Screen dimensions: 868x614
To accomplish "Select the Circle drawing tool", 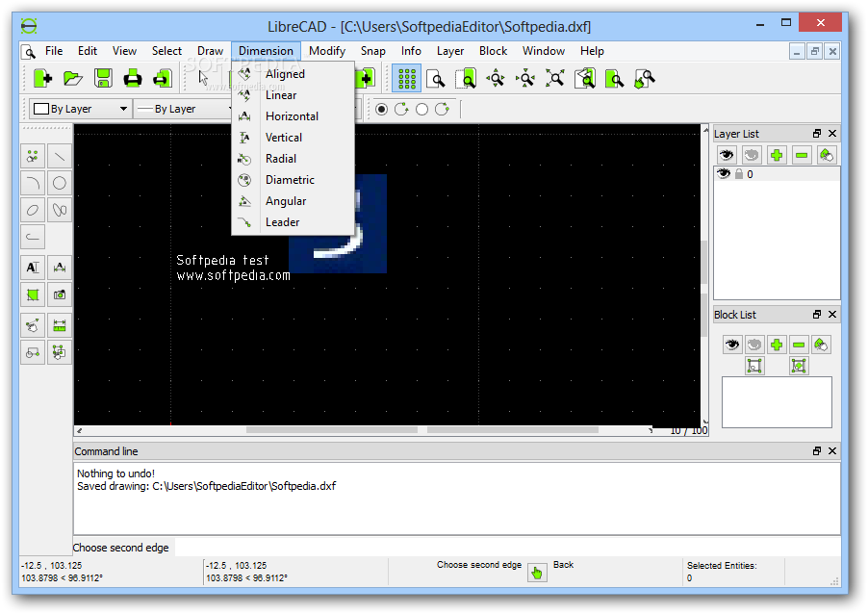I will [x=60, y=183].
